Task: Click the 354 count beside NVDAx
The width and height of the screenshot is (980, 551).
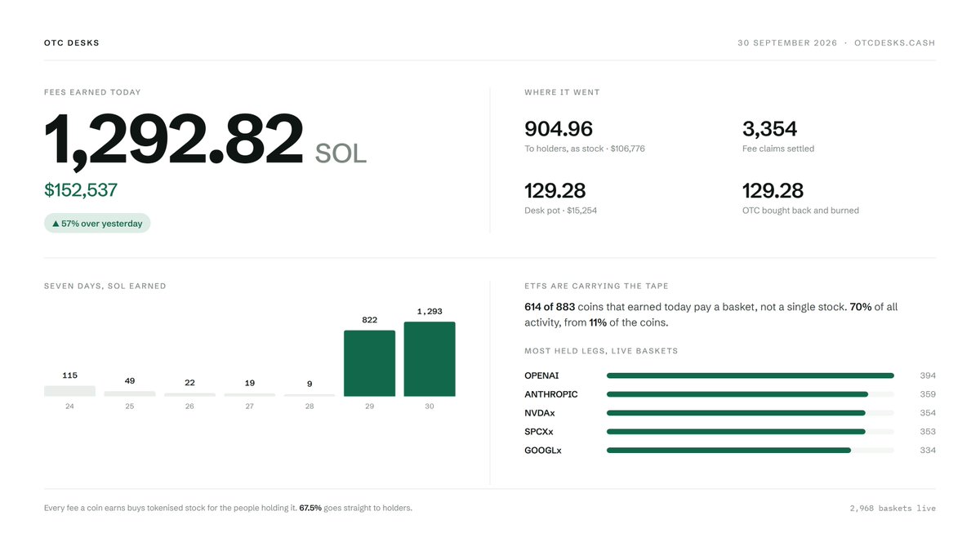Action: pyautogui.click(x=928, y=413)
